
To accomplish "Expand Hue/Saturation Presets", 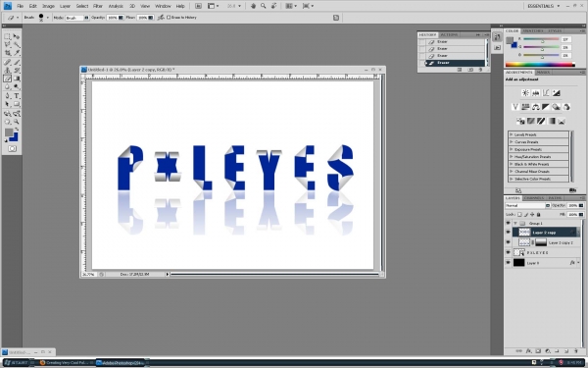I will [x=512, y=157].
